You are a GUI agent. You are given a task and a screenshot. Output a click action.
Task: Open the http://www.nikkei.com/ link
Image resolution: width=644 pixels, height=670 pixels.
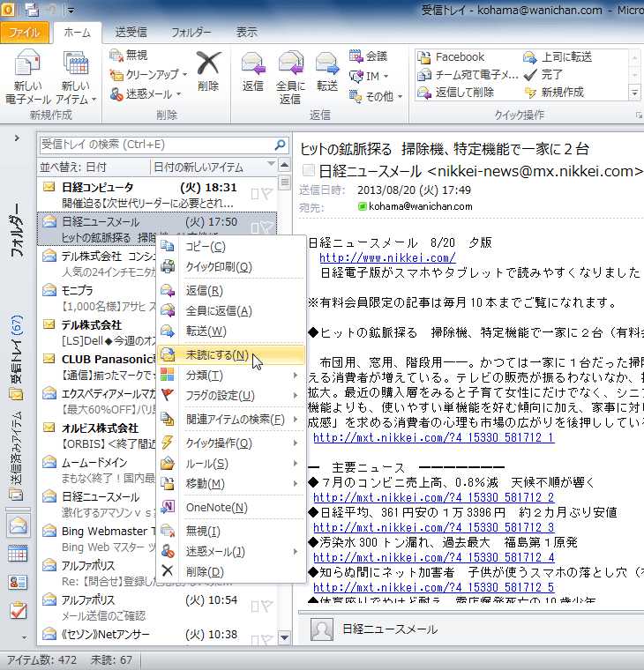[387, 257]
